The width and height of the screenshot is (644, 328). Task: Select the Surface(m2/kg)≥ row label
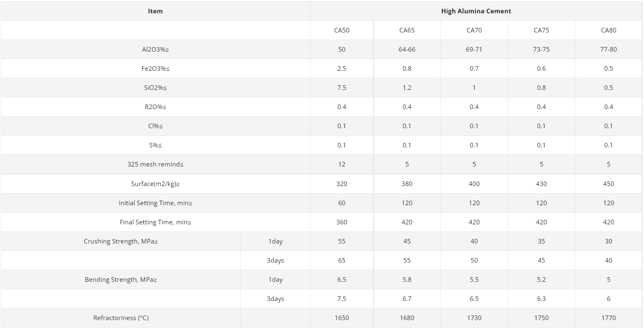tap(155, 184)
